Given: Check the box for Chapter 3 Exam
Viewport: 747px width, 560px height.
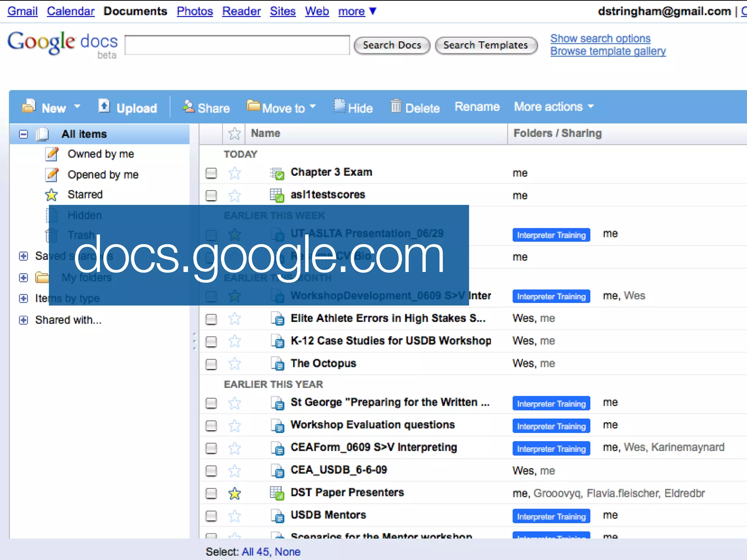Looking at the screenshot, I should pos(211,173).
